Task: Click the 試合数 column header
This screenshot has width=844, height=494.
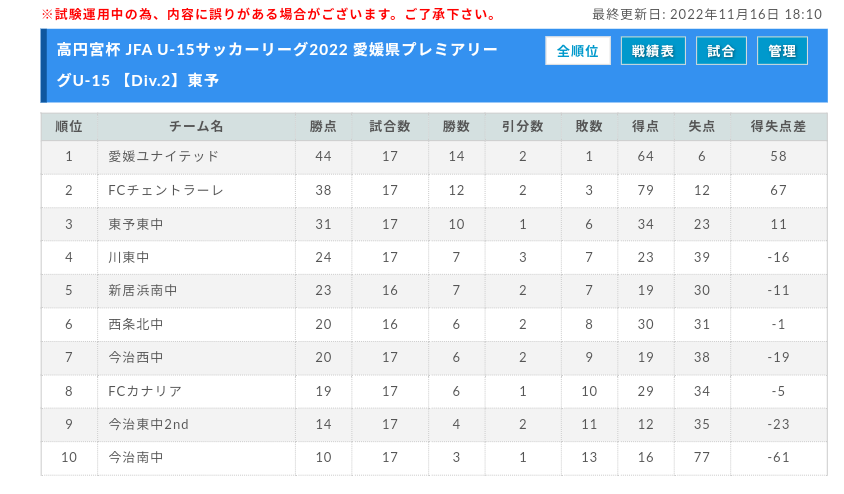Action: tap(390, 127)
